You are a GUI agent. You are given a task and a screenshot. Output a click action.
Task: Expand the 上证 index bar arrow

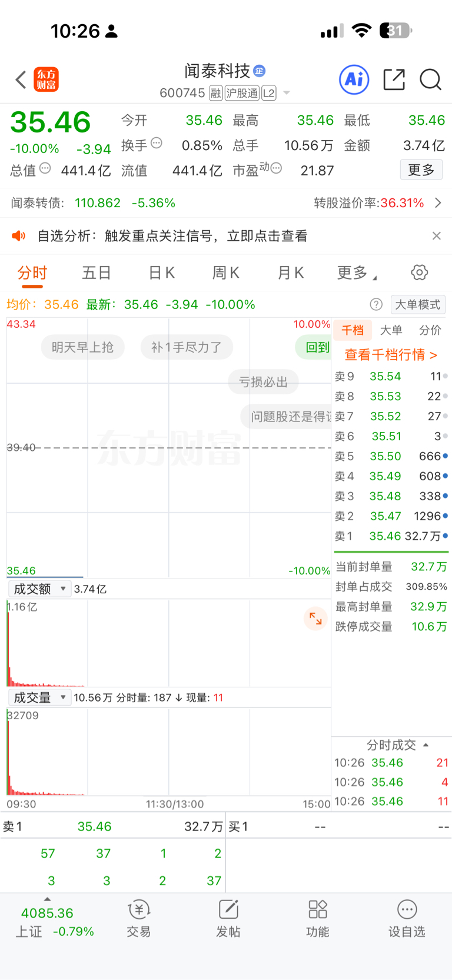(47, 899)
